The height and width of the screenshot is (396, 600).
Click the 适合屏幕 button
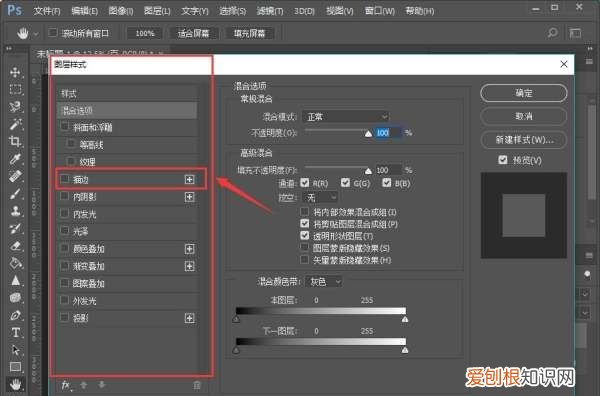coord(193,33)
